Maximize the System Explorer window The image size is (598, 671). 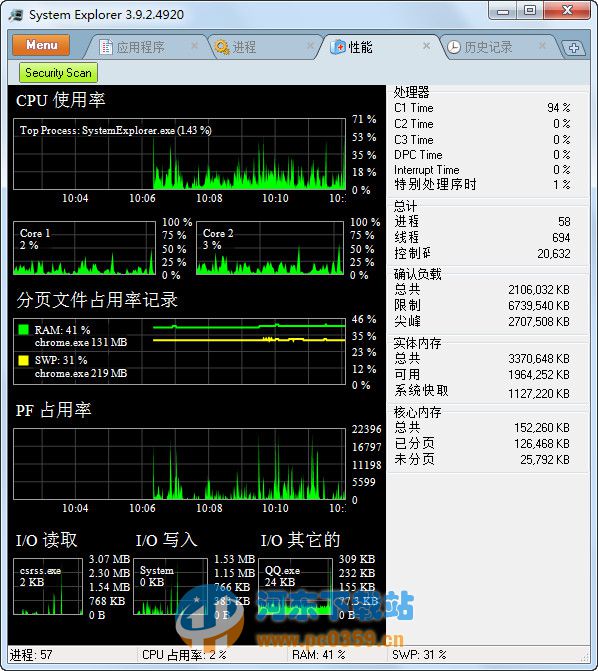point(530,11)
